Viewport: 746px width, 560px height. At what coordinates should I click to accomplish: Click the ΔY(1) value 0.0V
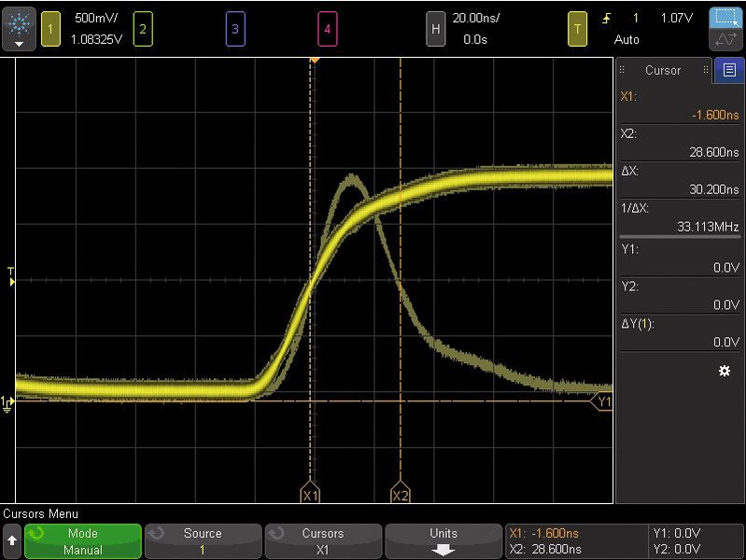tap(726, 343)
